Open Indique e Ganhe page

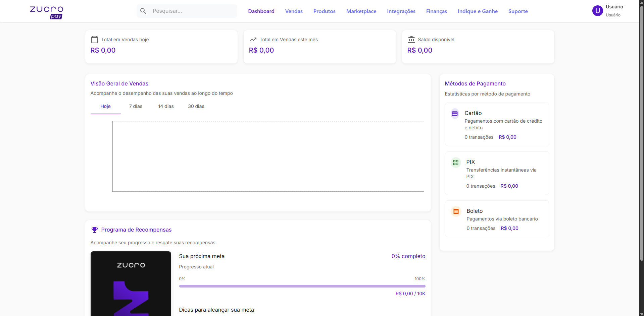pos(477,11)
